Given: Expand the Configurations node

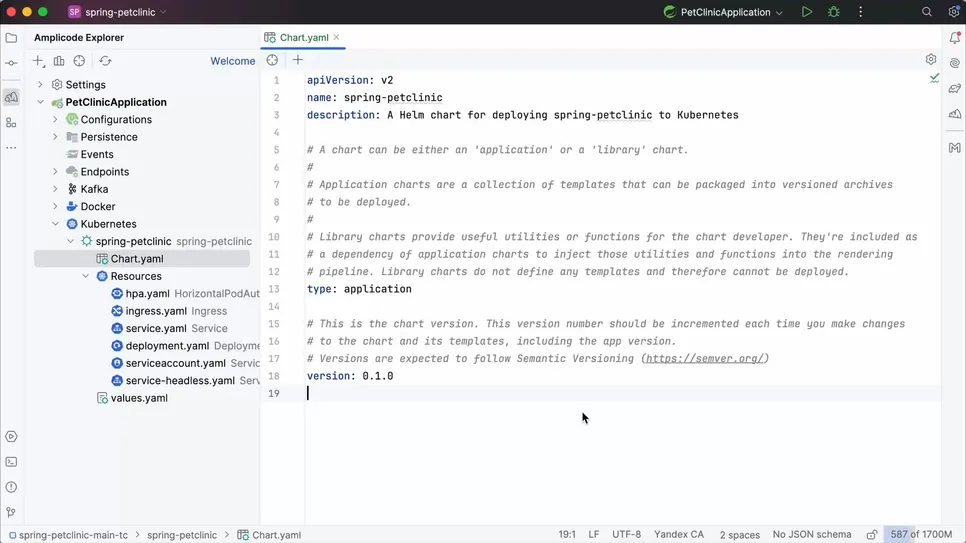Looking at the screenshot, I should coord(55,119).
